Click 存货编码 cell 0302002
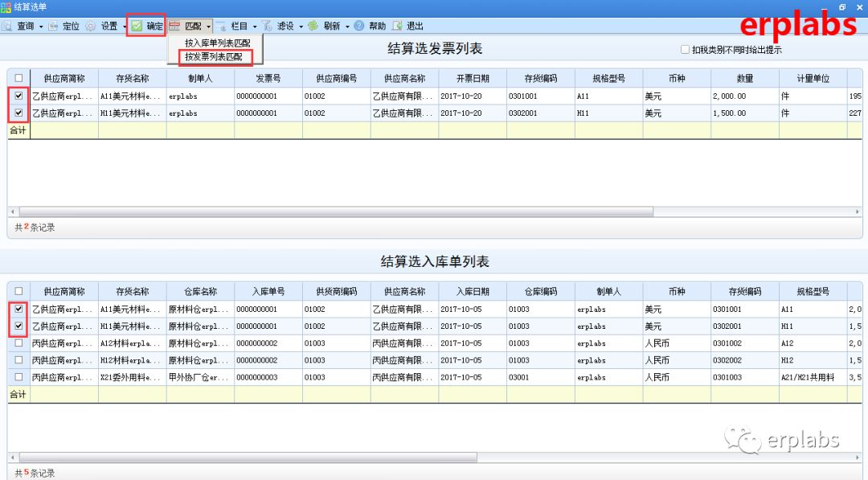This screenshot has height=480, width=868. pyautogui.click(x=745, y=360)
